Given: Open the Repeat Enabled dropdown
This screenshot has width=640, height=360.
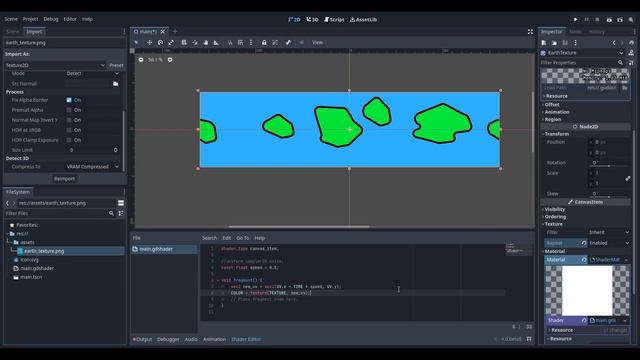Looking at the screenshot, I should [609, 243].
